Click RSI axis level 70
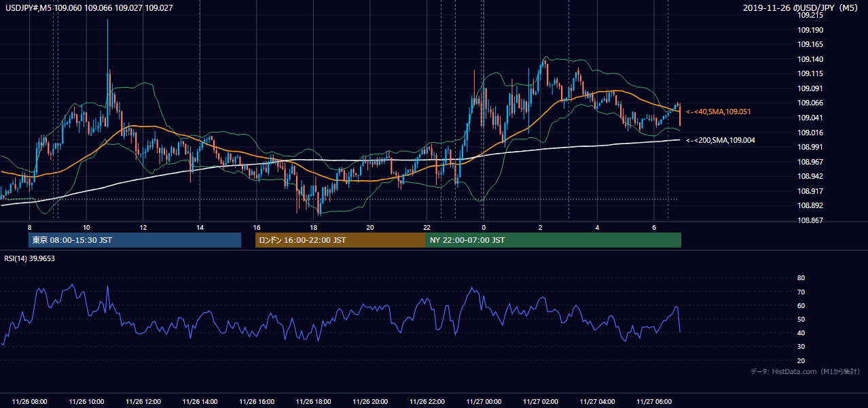 click(x=801, y=292)
